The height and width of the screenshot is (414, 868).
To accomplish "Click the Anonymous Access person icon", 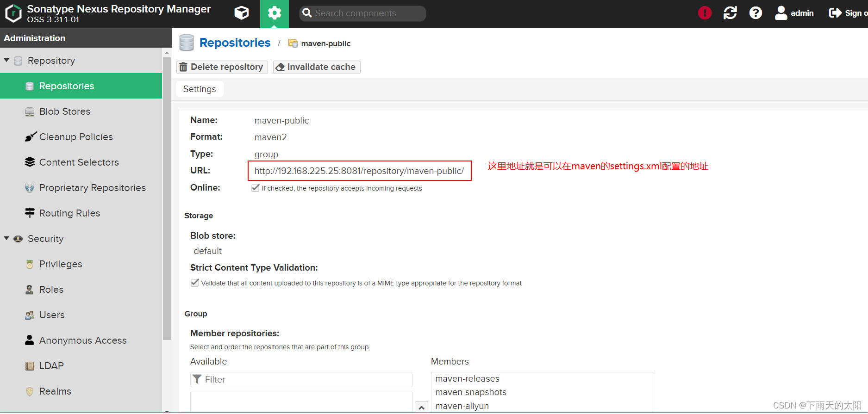I will (x=30, y=340).
